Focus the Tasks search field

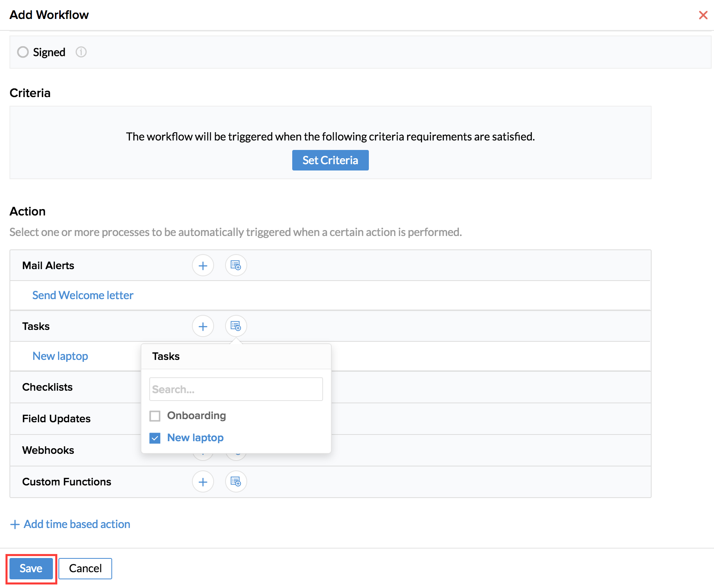(236, 390)
